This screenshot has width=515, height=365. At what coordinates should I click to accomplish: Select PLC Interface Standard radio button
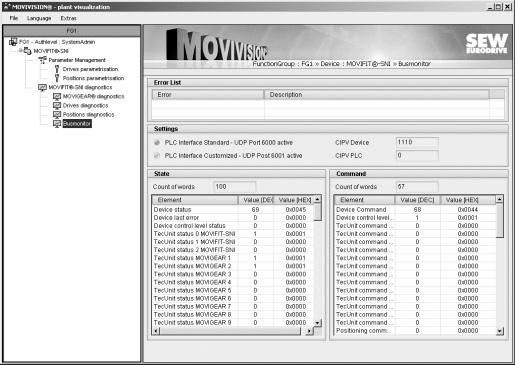click(x=157, y=143)
